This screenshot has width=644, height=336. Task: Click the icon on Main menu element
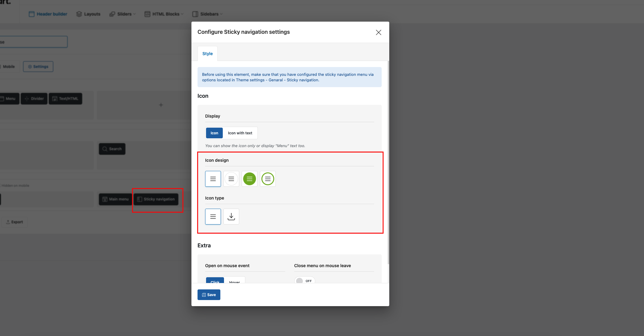tap(105, 199)
